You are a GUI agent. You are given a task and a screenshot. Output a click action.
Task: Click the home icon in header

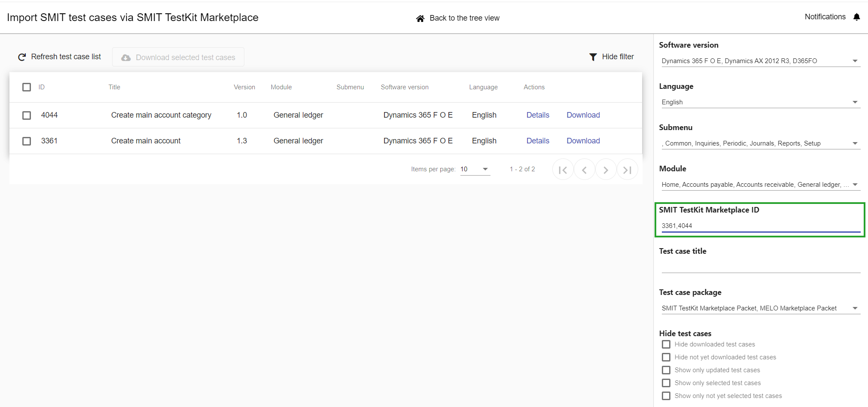(x=420, y=18)
